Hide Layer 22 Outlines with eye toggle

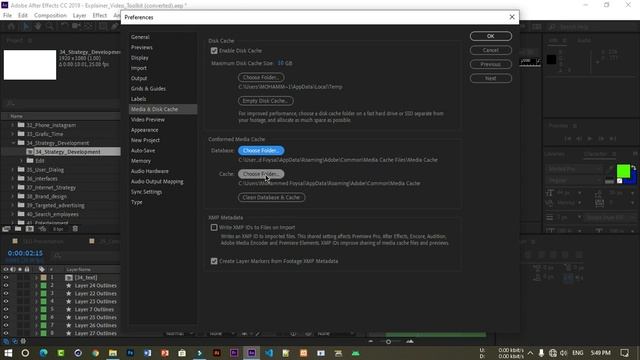(6, 293)
